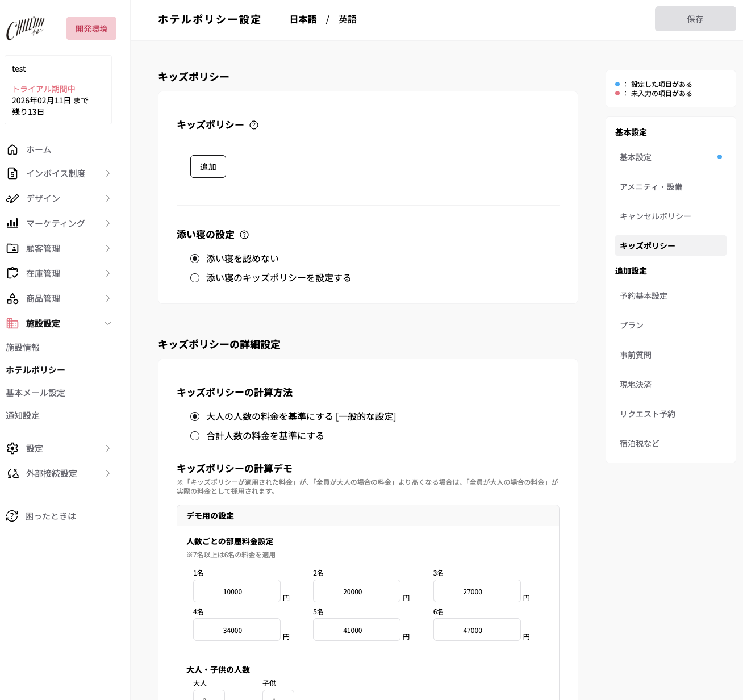Click 困ったときは help link

click(x=51, y=516)
